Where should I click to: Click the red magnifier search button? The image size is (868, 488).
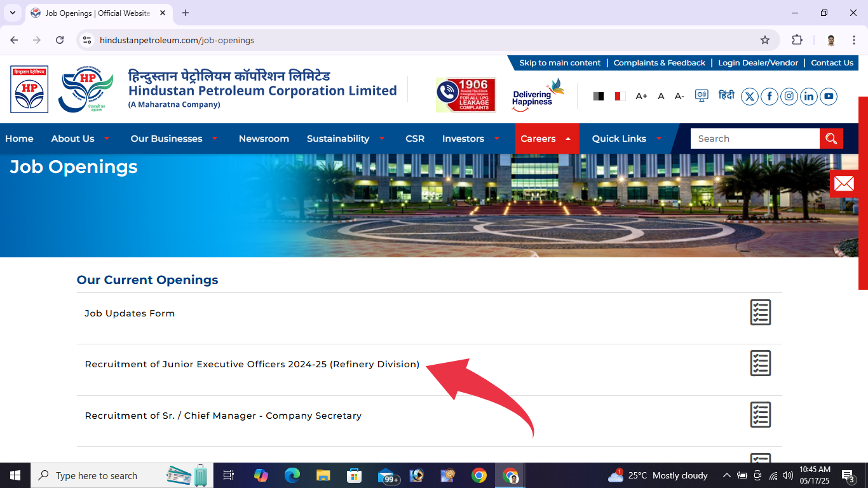[x=831, y=139]
